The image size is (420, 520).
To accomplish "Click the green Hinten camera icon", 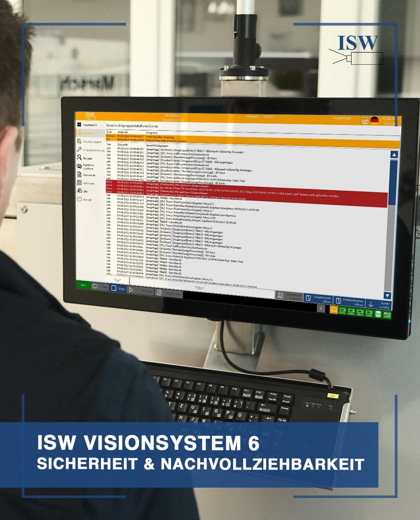I will tap(351, 312).
